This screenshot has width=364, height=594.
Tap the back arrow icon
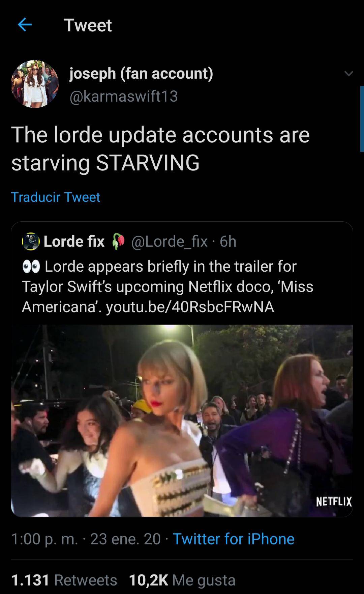[25, 25]
